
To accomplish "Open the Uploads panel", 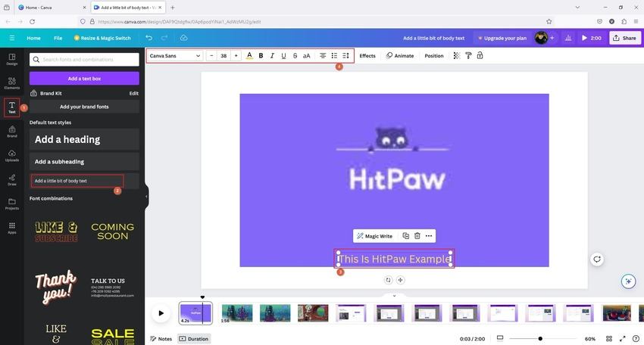I will (12, 156).
